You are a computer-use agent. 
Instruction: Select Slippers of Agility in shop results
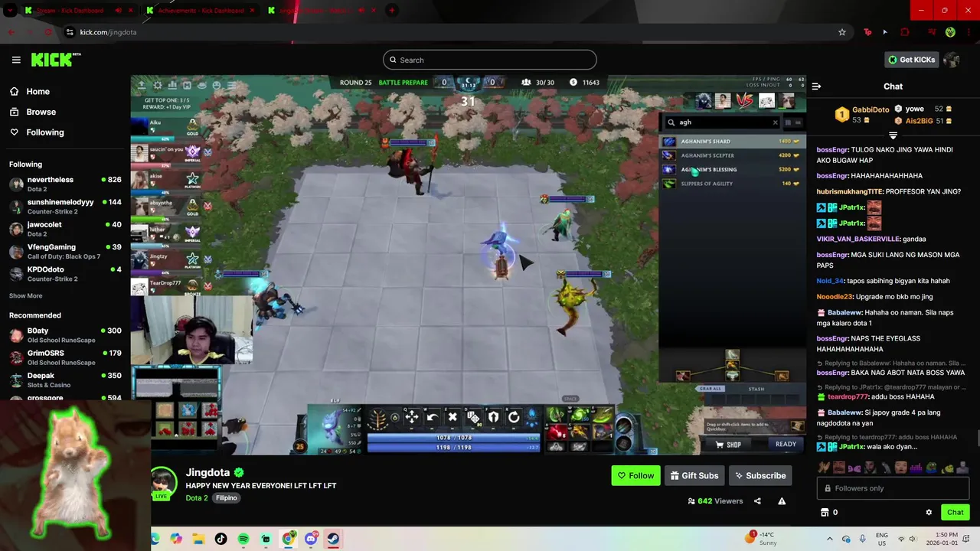(x=732, y=184)
